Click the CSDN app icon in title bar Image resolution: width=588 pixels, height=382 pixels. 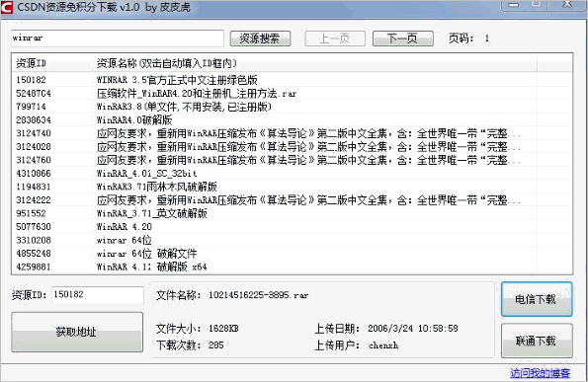(x=6, y=7)
